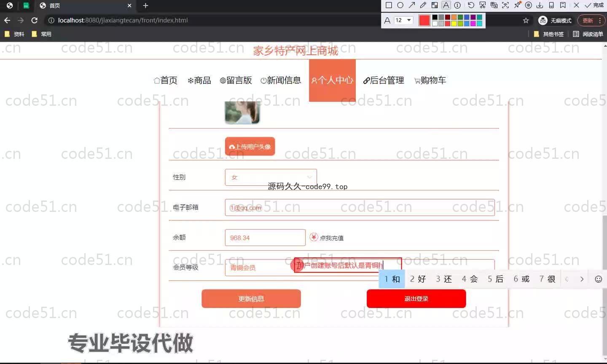Bookmark this page with the star icon
This screenshot has height=364, width=607.
(526, 20)
